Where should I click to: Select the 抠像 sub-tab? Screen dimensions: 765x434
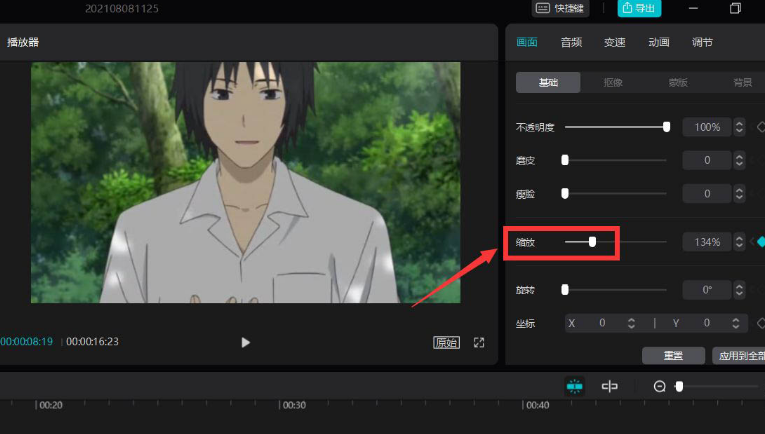[613, 82]
